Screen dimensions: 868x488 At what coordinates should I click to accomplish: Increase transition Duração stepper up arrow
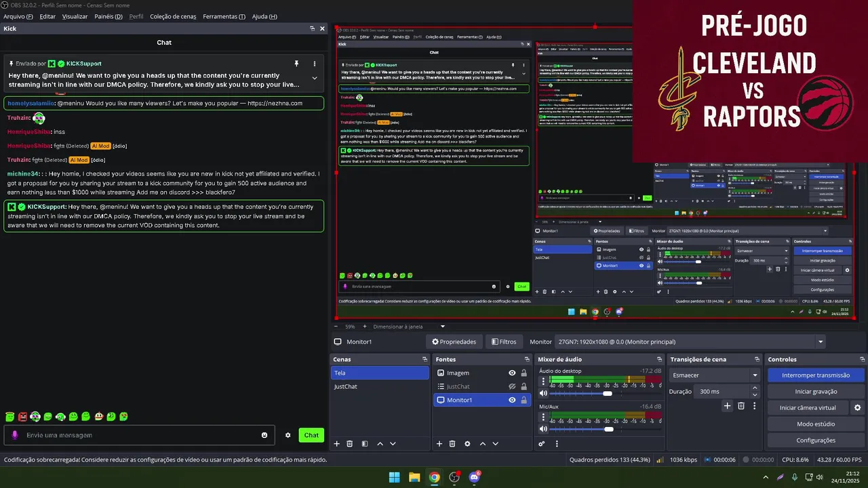755,388
